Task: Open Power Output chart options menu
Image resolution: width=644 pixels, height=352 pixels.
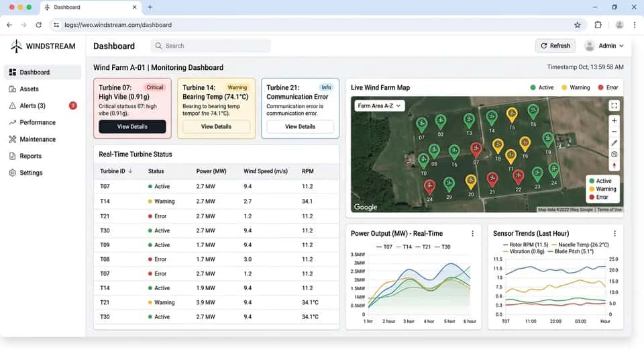Action: [x=473, y=234]
